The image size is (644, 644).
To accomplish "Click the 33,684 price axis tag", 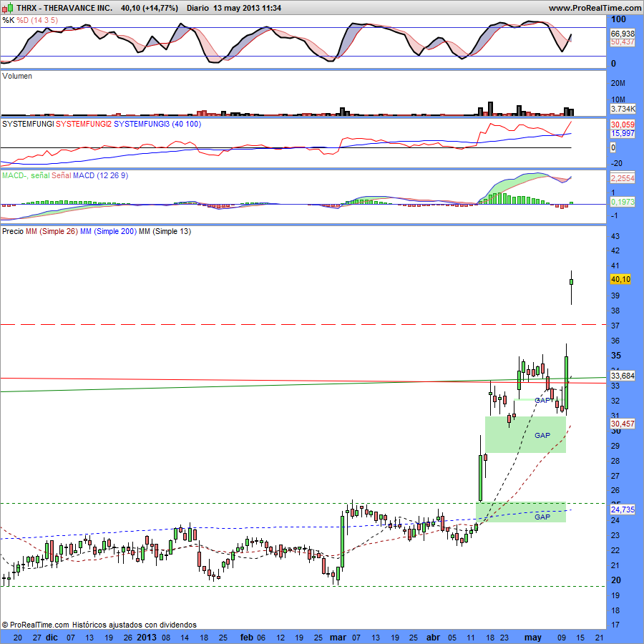I will coord(623,376).
